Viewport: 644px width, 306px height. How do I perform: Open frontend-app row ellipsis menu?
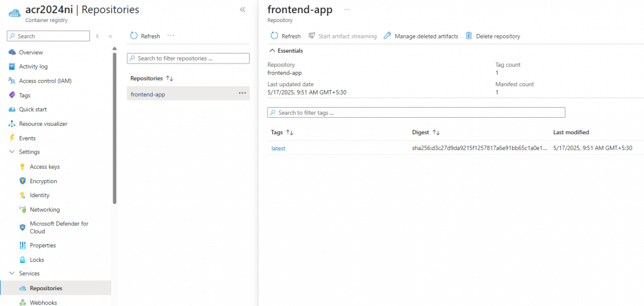[242, 94]
